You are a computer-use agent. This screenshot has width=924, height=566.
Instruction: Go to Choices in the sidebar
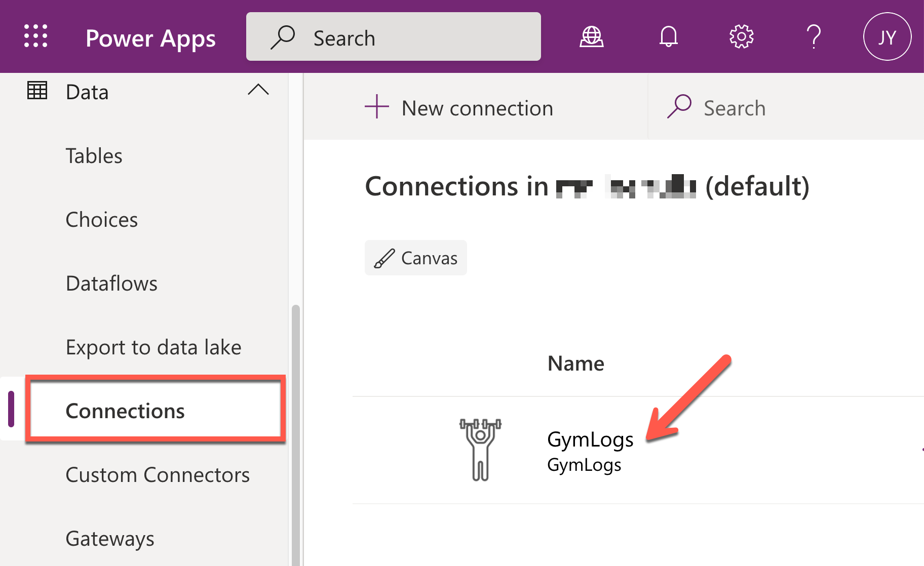102,220
